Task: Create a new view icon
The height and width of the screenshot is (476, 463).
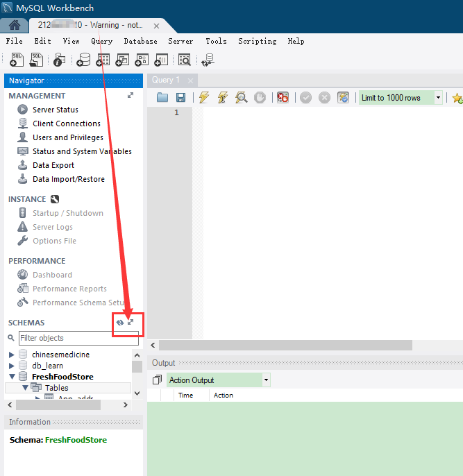Action: click(x=122, y=60)
